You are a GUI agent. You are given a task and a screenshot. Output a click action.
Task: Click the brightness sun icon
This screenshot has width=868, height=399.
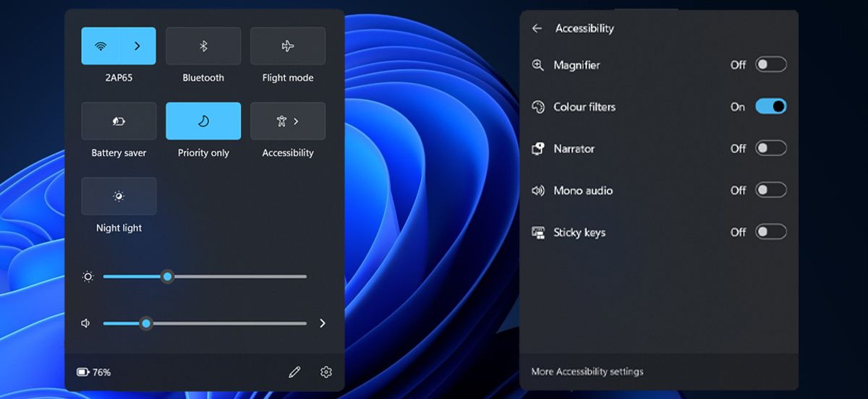click(88, 277)
